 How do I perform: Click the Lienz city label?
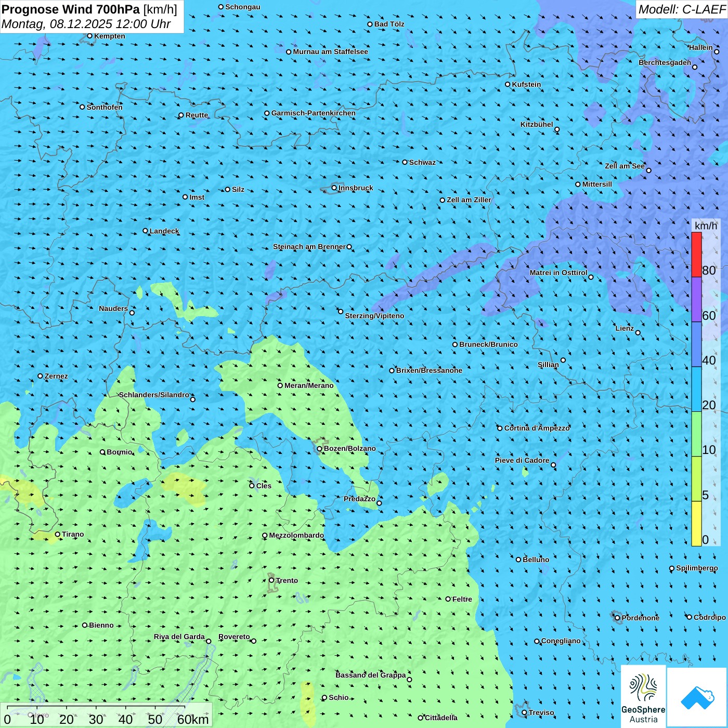pos(625,328)
